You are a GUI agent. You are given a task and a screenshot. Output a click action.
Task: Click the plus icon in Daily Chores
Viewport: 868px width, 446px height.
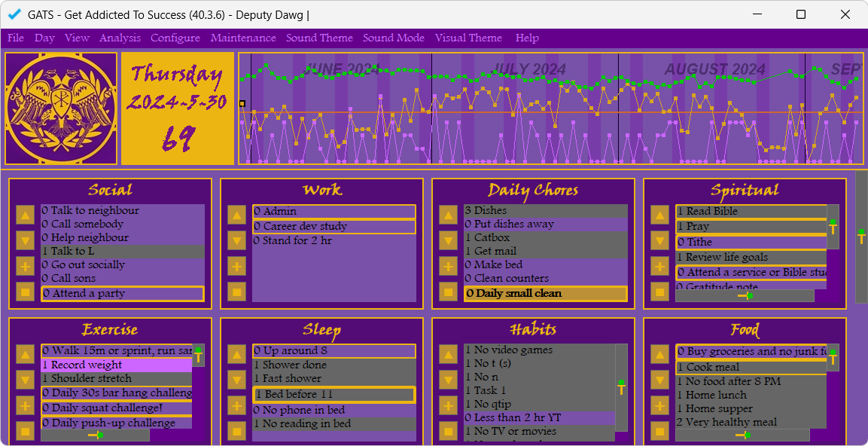coord(449,266)
